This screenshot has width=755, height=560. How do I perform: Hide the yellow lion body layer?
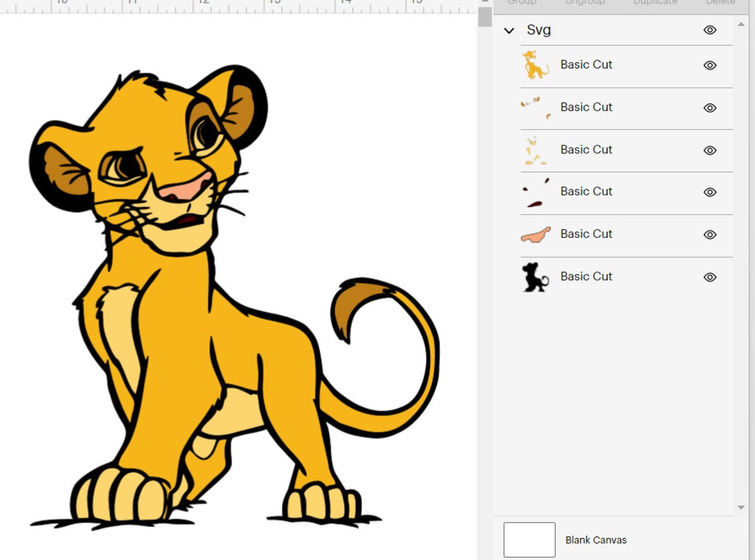pos(709,65)
